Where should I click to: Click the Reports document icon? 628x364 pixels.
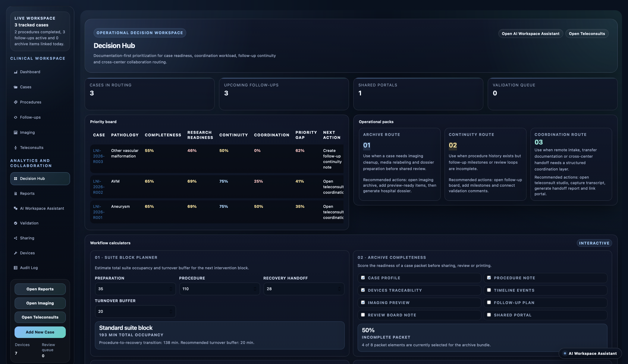point(15,194)
